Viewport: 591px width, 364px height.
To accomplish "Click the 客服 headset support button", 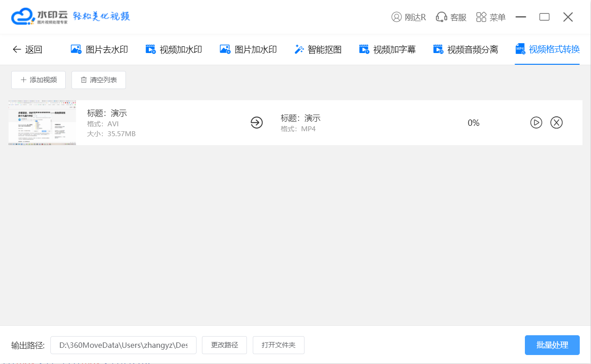I will click(451, 17).
